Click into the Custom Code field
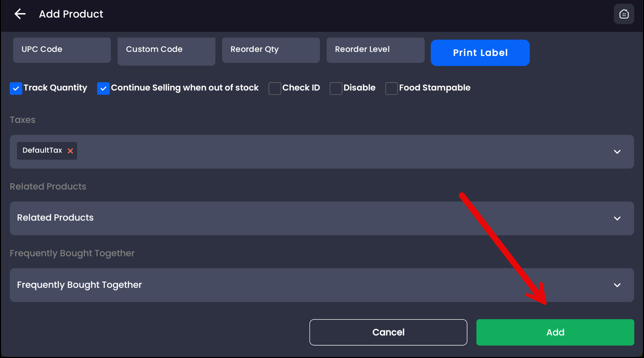The width and height of the screenshot is (644, 358). 166,51
